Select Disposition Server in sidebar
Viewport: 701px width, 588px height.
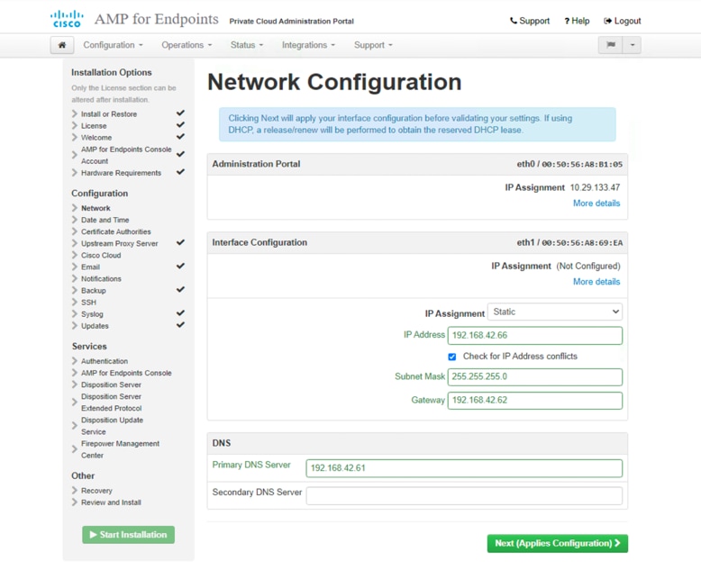(111, 384)
